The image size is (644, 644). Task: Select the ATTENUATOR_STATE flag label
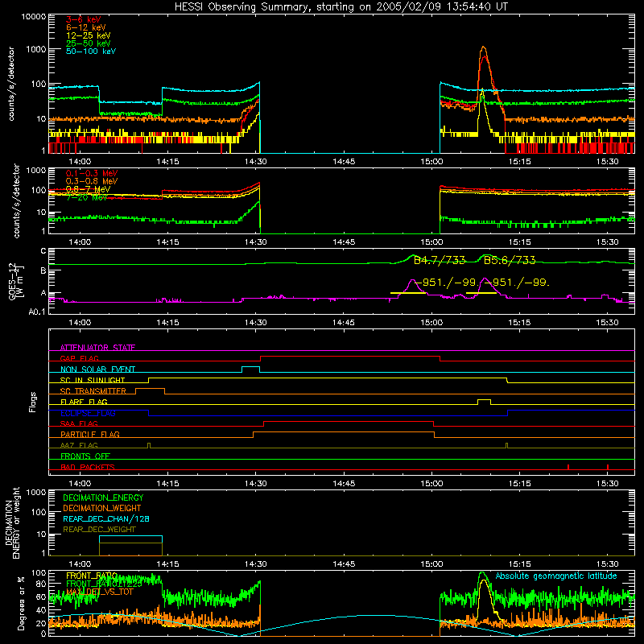97,348
